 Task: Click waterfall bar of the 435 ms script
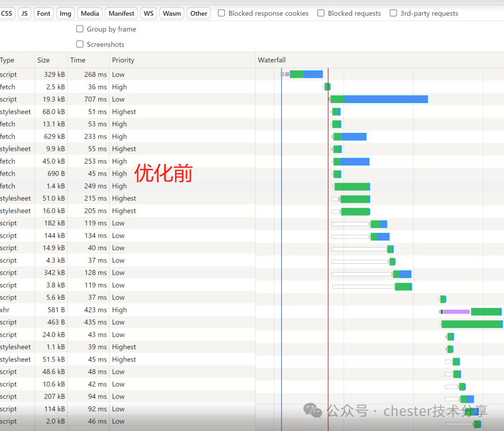coord(472,324)
